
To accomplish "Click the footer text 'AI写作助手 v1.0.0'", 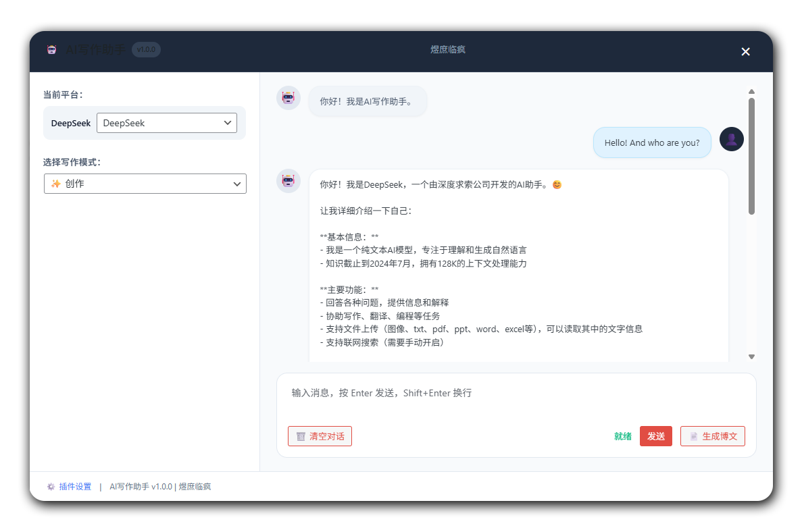I will pos(141,487).
